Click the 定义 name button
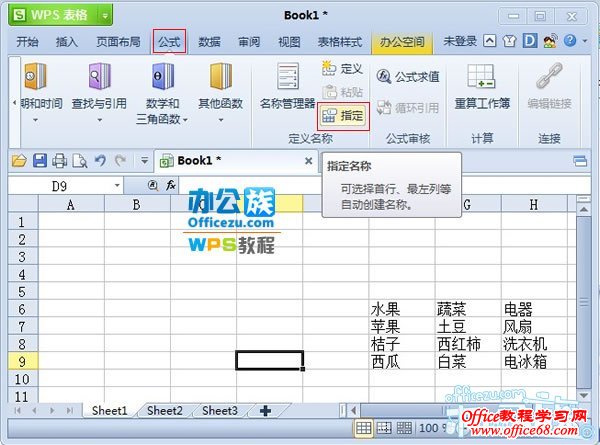 tap(342, 69)
